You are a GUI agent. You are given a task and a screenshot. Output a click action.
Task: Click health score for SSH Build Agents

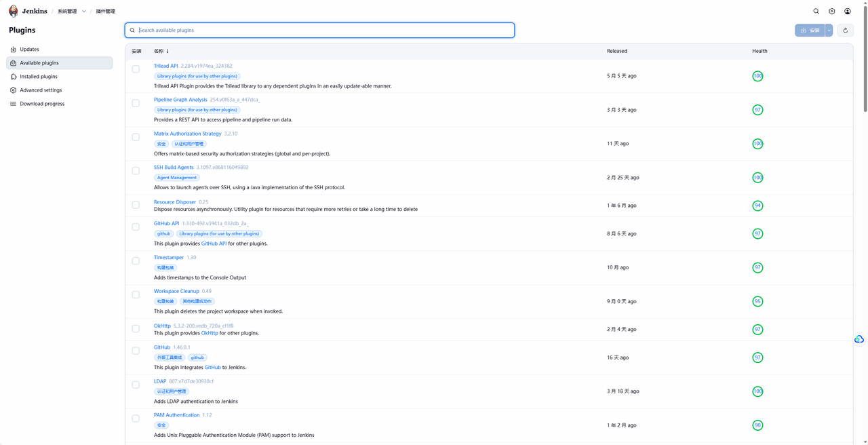[x=757, y=178]
